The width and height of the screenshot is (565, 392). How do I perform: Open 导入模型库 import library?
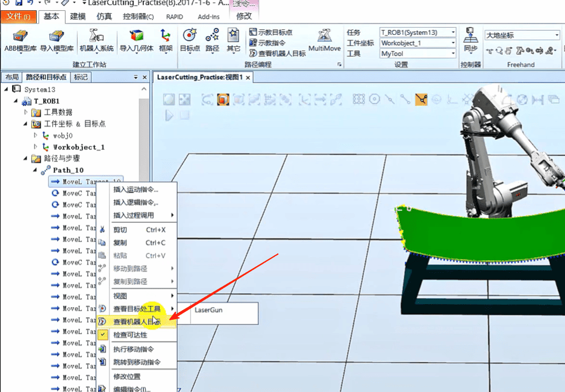[x=57, y=41]
